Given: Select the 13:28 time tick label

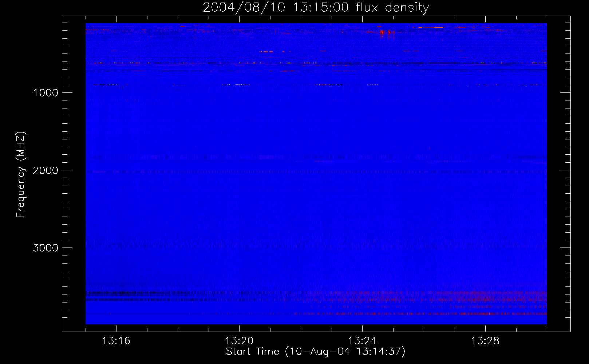Looking at the screenshot, I should (485, 341).
